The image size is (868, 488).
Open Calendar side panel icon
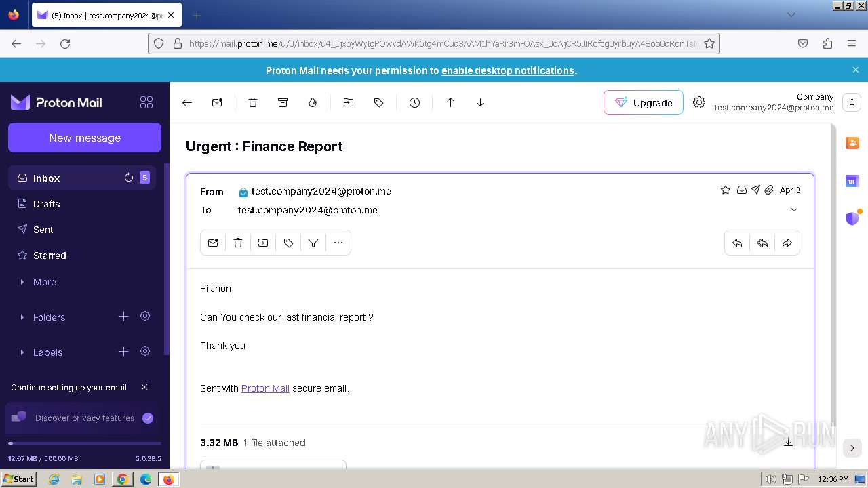point(852,181)
